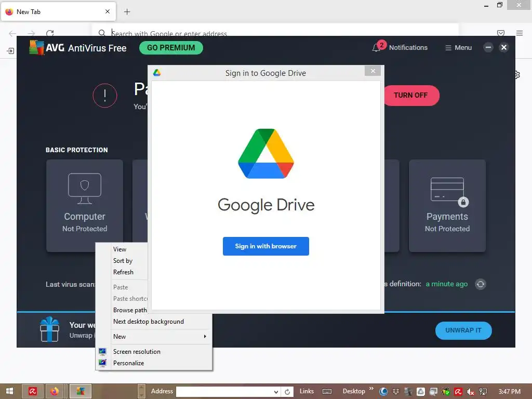Click the network tray icon
The width and height of the screenshot is (532, 399).
[x=483, y=392]
